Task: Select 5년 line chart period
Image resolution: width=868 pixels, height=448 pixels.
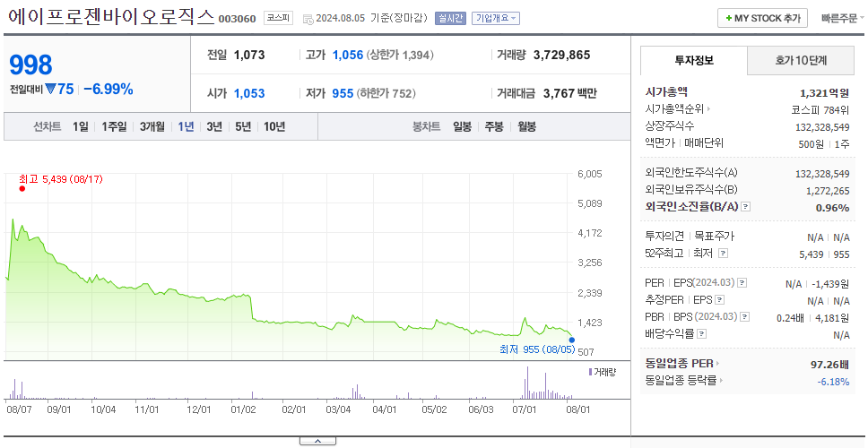Action: coord(243,126)
